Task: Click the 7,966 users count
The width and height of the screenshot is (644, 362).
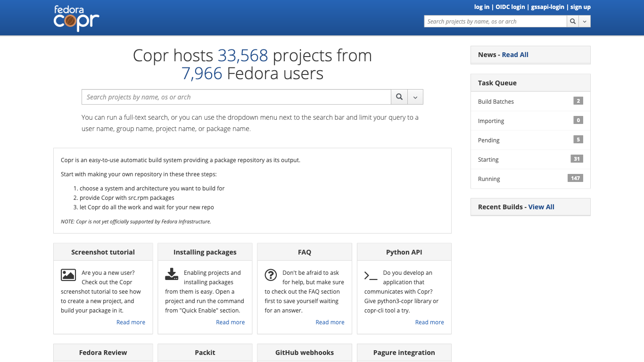Action: click(x=202, y=74)
